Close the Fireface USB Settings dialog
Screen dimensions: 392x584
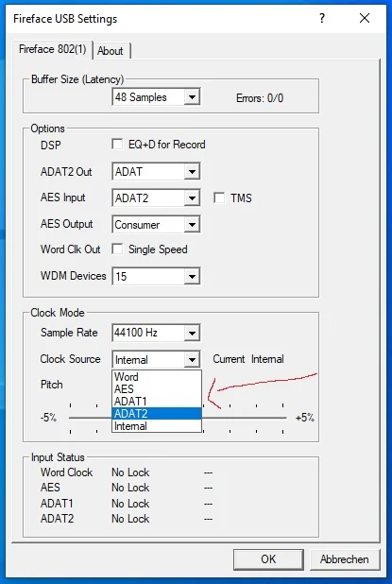click(364, 18)
